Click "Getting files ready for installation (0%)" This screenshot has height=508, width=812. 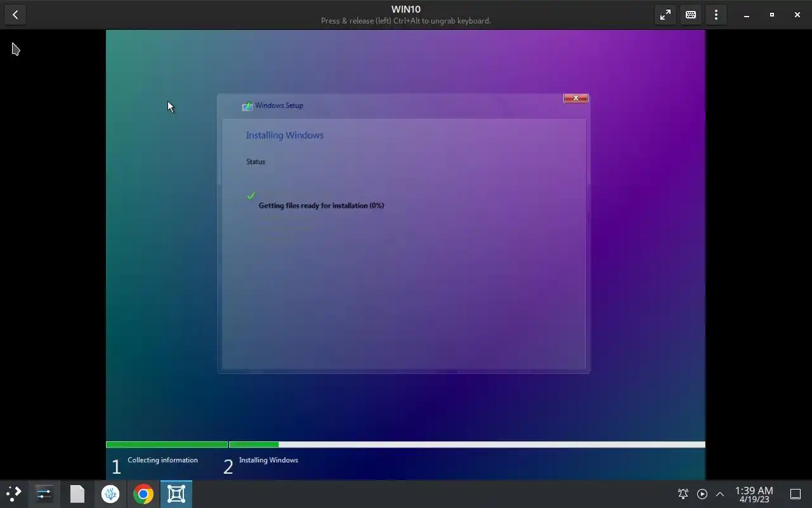click(x=322, y=206)
